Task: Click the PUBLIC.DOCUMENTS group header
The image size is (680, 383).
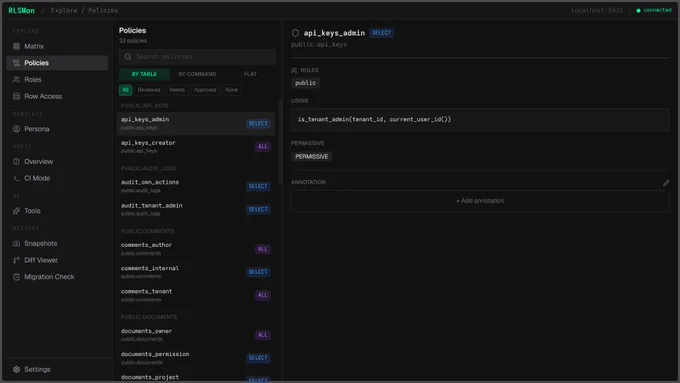Action: (149, 317)
